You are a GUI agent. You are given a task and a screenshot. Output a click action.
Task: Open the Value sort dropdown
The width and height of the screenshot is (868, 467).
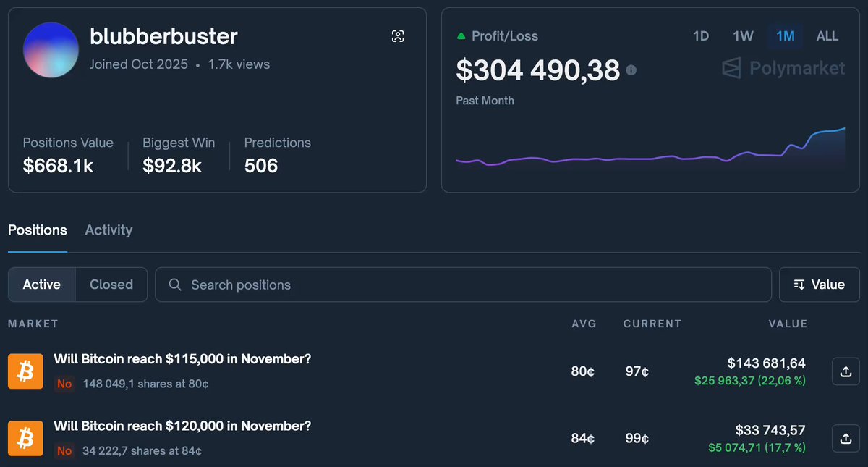click(x=820, y=285)
